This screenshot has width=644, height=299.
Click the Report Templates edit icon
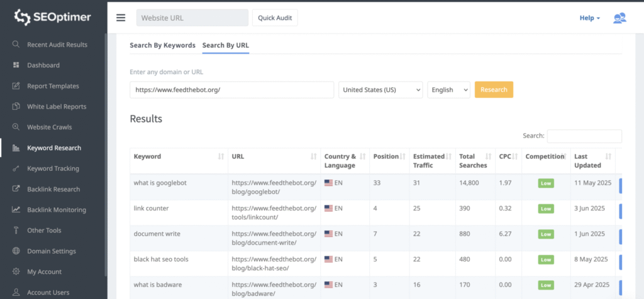point(16,85)
